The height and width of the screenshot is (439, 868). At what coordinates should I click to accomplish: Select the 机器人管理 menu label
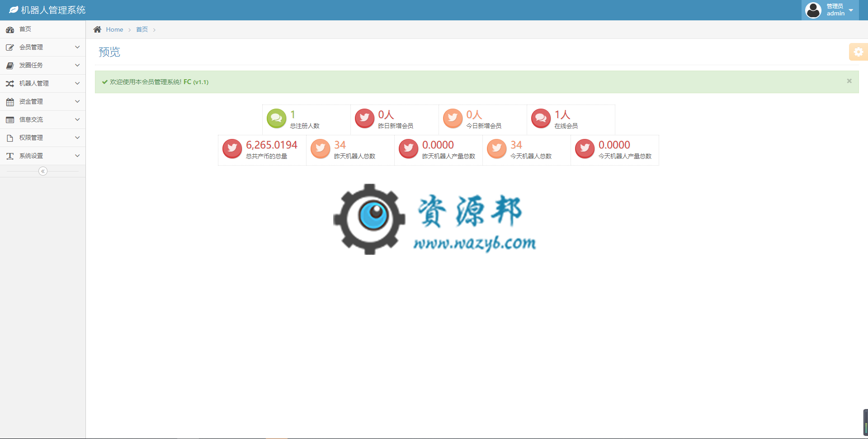click(34, 83)
